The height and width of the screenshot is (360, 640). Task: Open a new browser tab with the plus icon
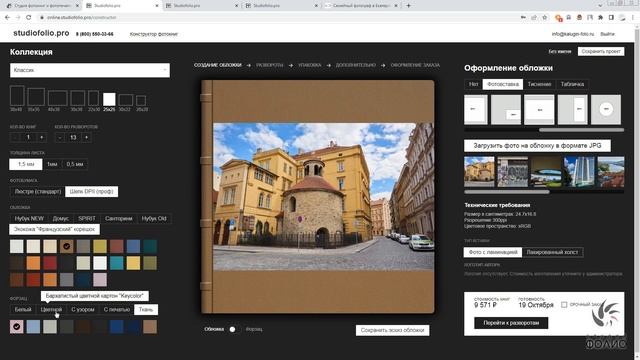point(409,6)
